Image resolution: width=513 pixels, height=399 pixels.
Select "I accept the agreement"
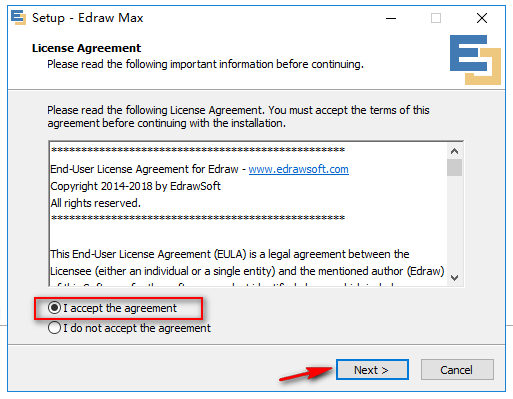pos(112,308)
